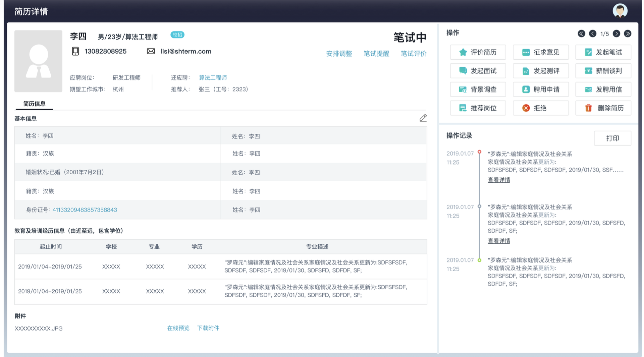
Task: Click the 笔试中 status label
Action: click(410, 37)
